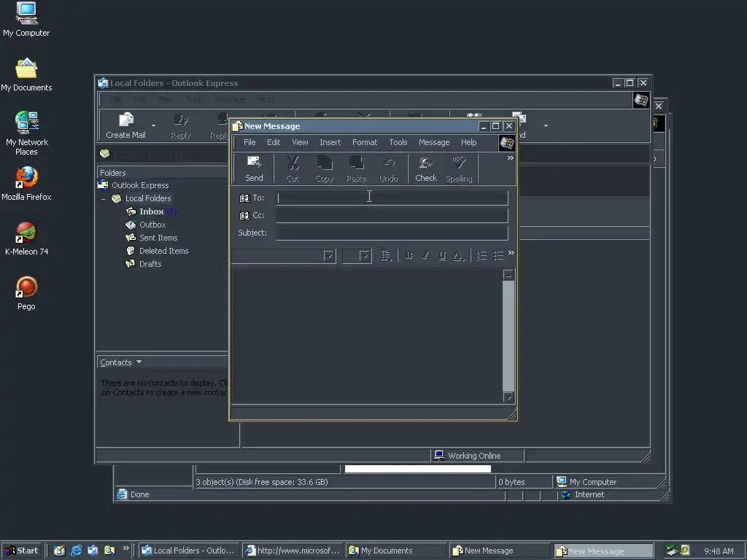This screenshot has height=560, width=747.
Task: Toggle Italic formatting button
Action: 425,256
